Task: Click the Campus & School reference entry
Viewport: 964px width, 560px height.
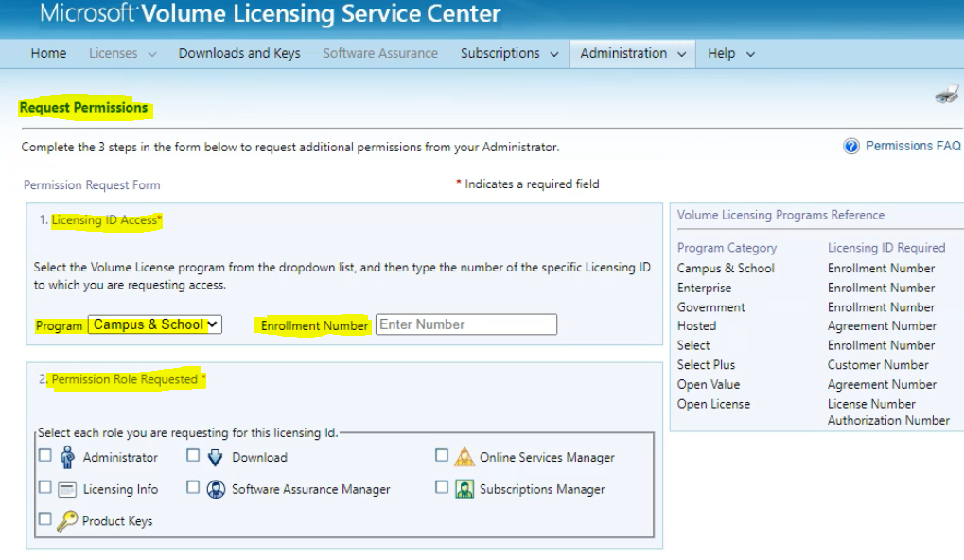Action: [x=726, y=268]
